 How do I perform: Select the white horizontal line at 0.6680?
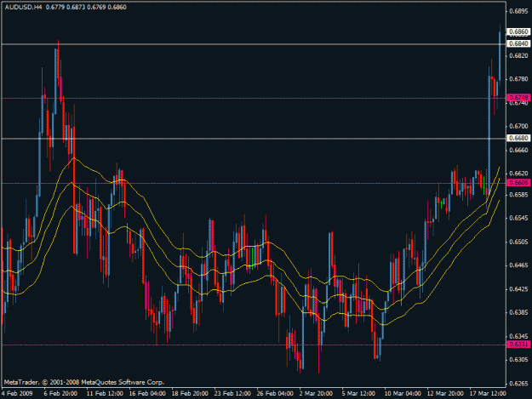coord(254,139)
